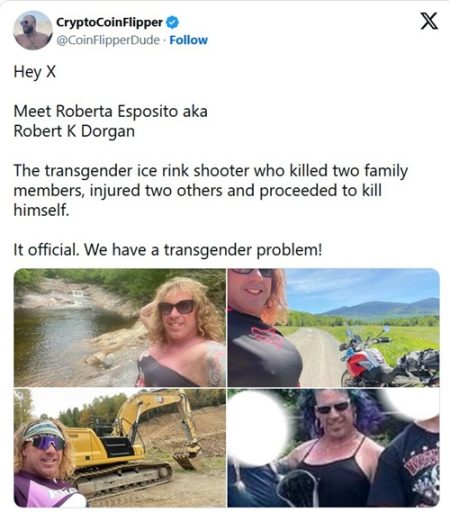Open the yellow excavator photo

point(120,448)
